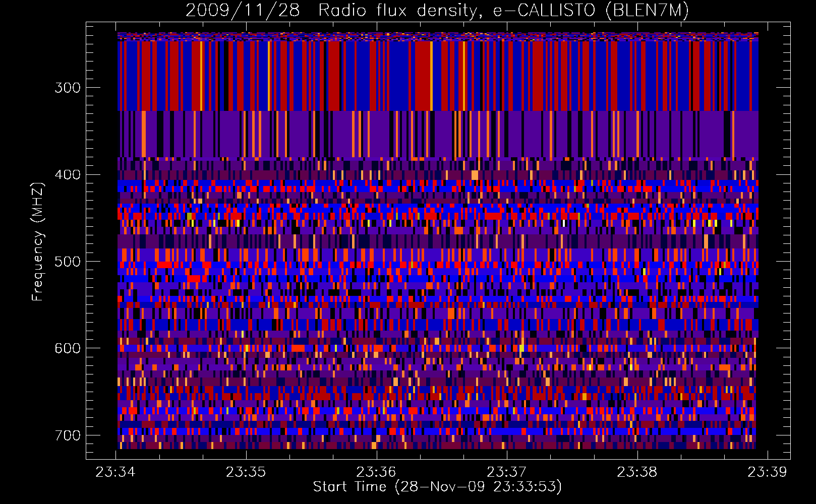Click the 700 frequency tick label

[68, 435]
